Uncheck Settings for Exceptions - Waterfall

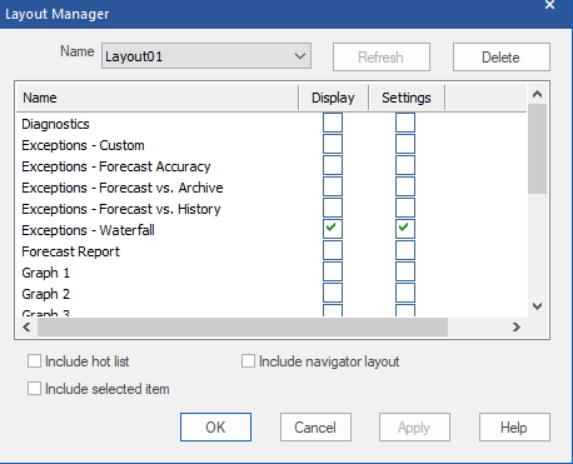tap(405, 229)
